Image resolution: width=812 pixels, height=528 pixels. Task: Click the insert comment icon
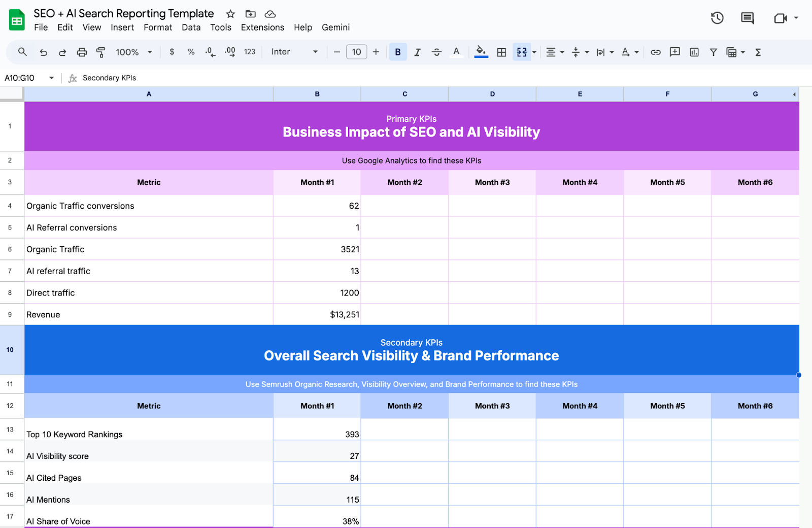pos(674,52)
